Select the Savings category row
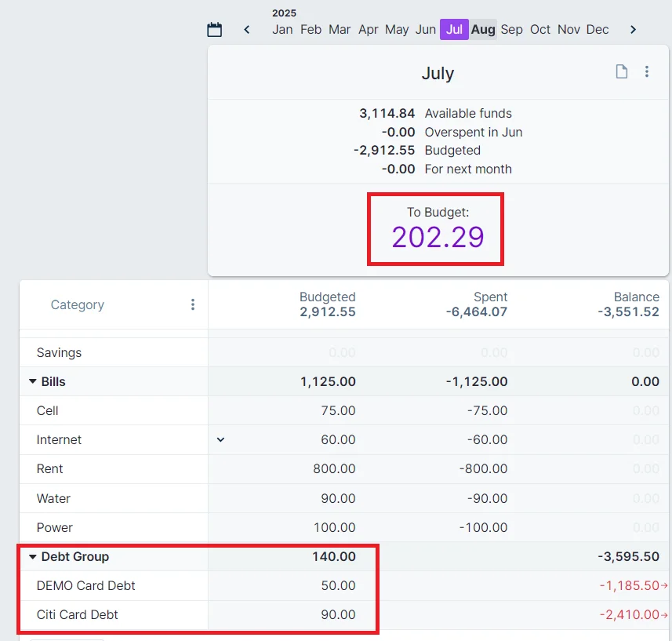The width and height of the screenshot is (672, 641). (x=59, y=353)
